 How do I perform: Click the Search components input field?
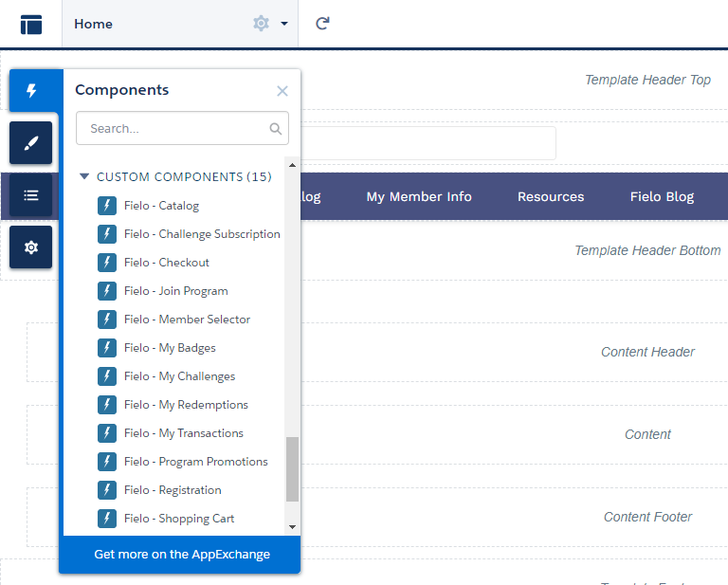(182, 128)
